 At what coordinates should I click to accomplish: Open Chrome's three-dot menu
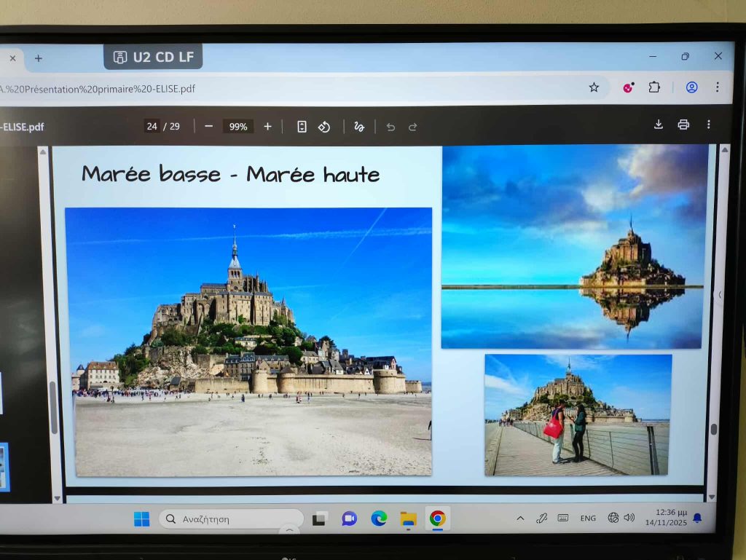click(x=717, y=87)
